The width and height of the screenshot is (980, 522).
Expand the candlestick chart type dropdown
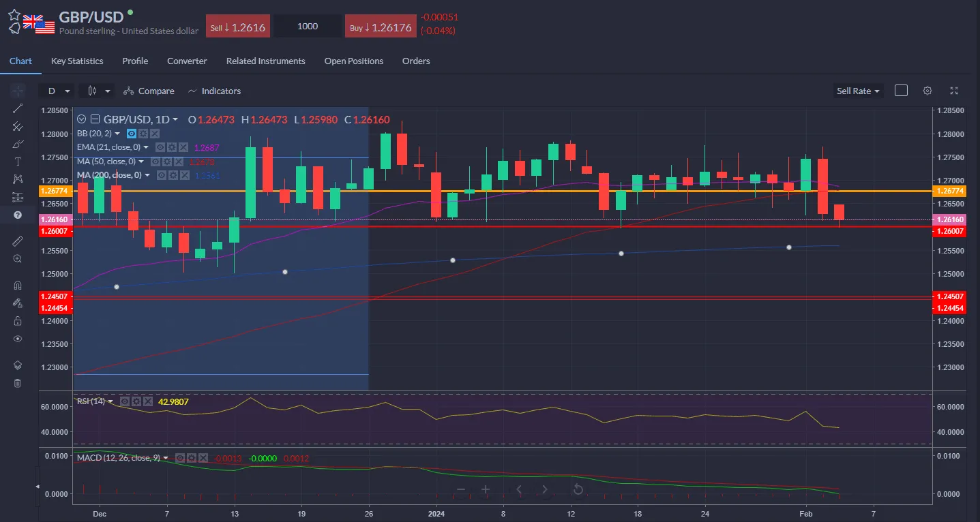(96, 90)
